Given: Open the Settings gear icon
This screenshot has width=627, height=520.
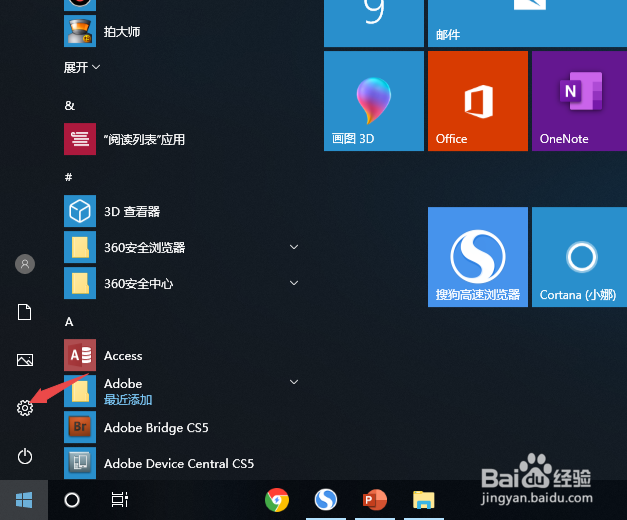Looking at the screenshot, I should [x=25, y=408].
